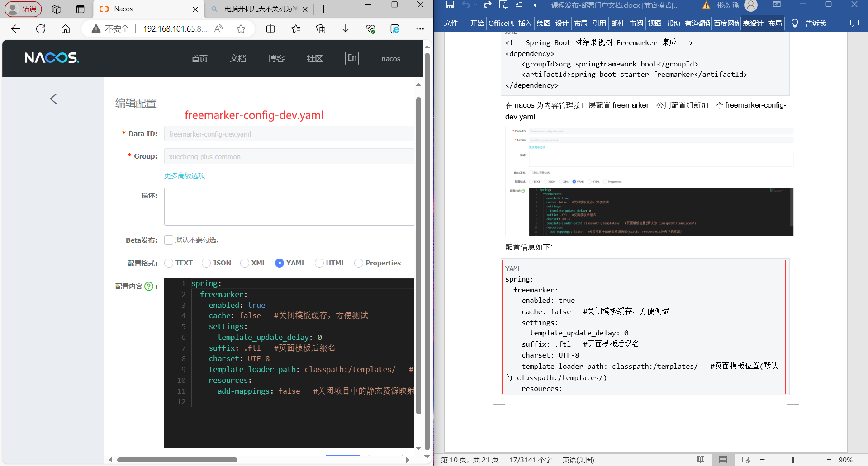868x466 pixels.
Task: Undo last action in Word
Action: point(466,5)
